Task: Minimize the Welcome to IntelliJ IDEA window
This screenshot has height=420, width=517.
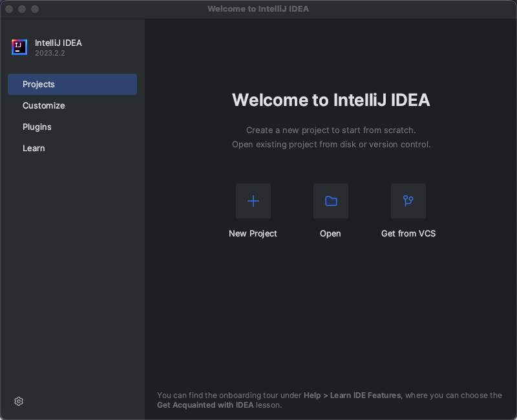Action: [22, 9]
